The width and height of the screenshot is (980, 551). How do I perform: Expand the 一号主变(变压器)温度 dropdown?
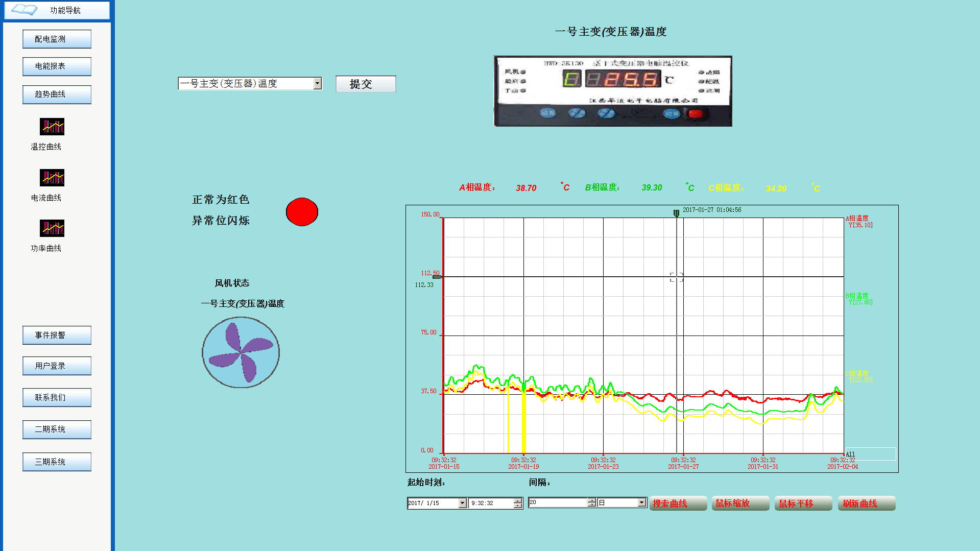tap(317, 84)
